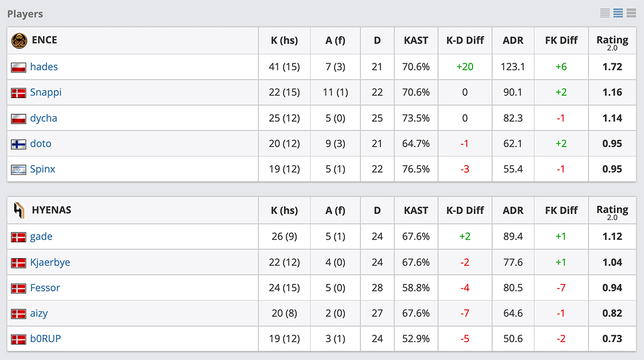Screen dimensions: 644x360
Task: Click the HYENAS table KAST column header
Action: tap(416, 210)
